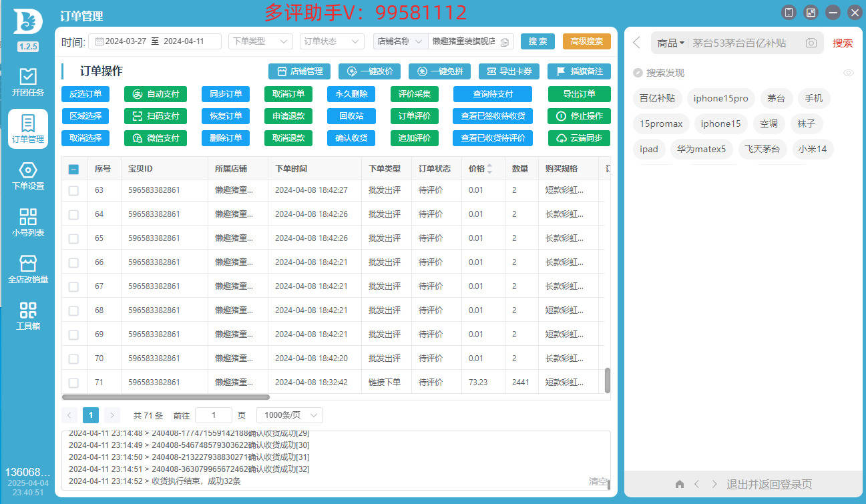Toggle eye icon next to 搜索发现

click(x=848, y=73)
